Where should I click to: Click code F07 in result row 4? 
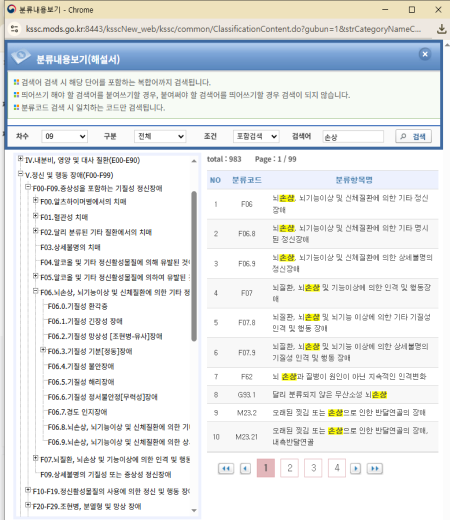247,293
